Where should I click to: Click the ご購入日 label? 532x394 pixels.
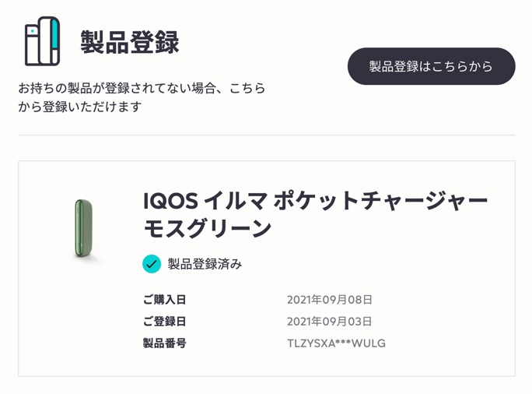coord(164,300)
